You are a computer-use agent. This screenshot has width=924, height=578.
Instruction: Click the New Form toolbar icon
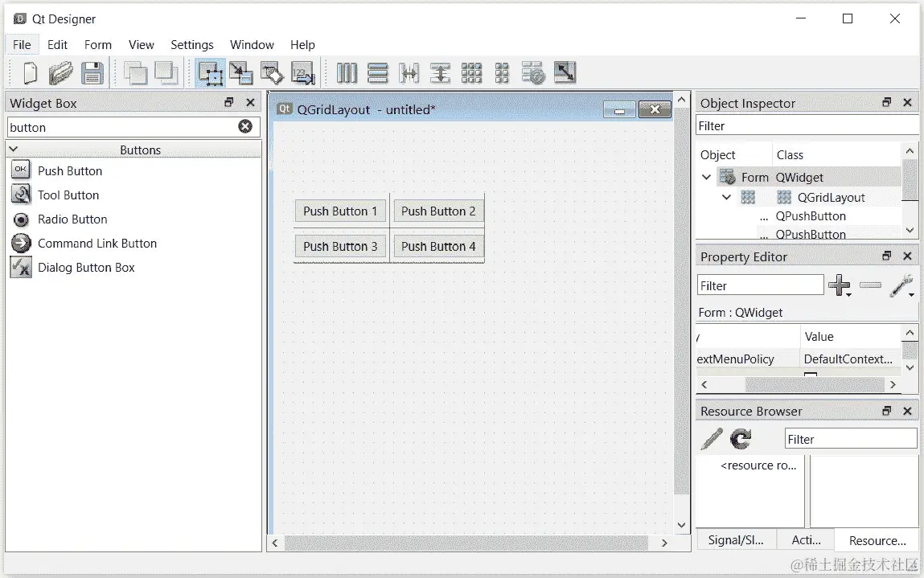[x=30, y=74]
